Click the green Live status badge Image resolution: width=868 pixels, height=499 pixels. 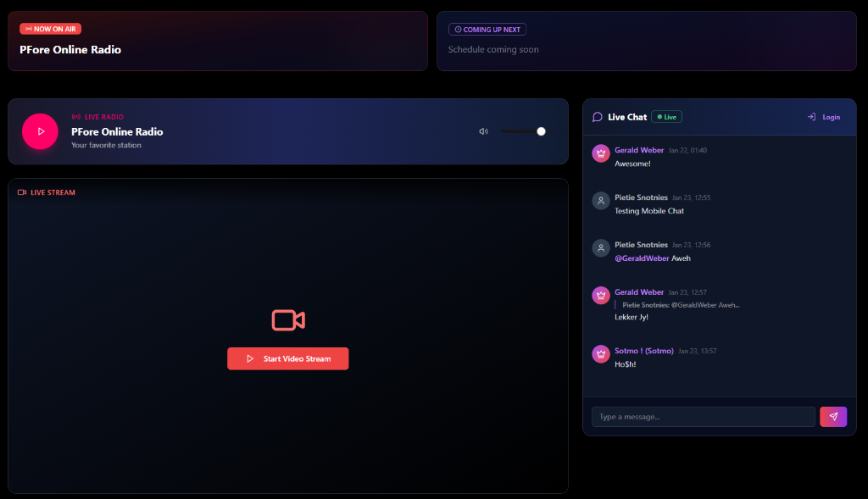[666, 117]
